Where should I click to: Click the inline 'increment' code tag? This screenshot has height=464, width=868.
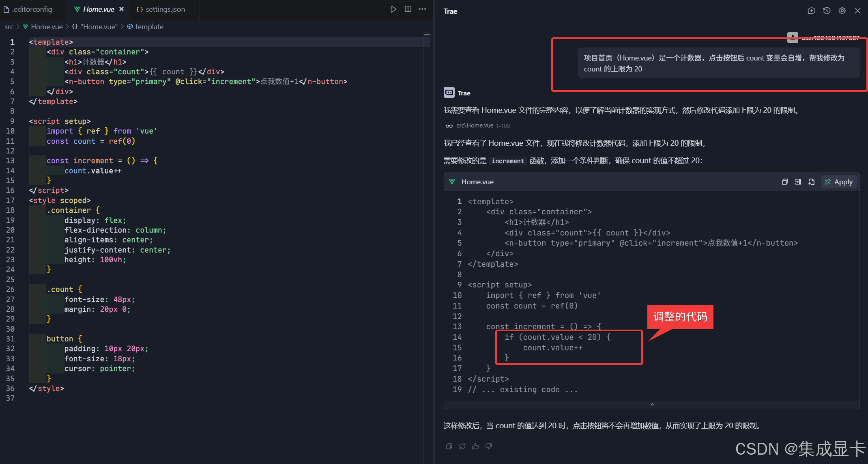[507, 161]
